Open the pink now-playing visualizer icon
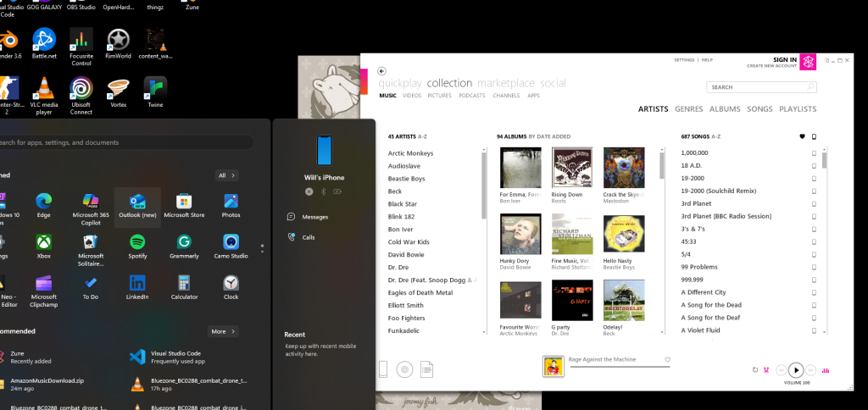Image resolution: width=868 pixels, height=410 pixels. (x=826, y=370)
